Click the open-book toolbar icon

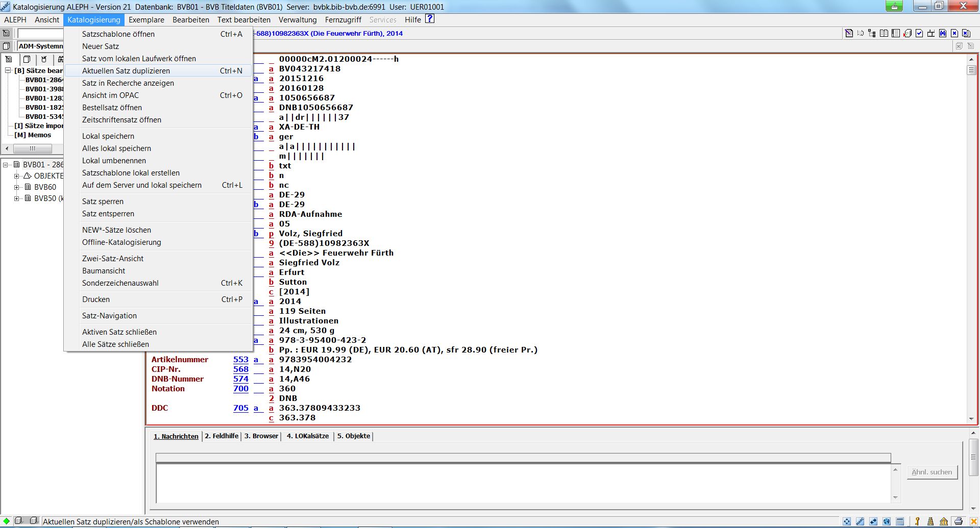[884, 34]
